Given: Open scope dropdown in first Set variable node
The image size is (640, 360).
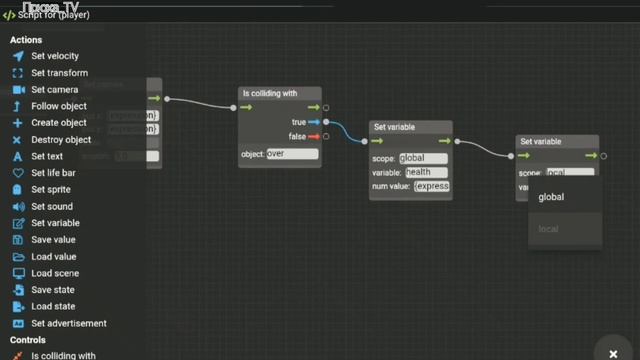Looking at the screenshot, I should point(423,158).
